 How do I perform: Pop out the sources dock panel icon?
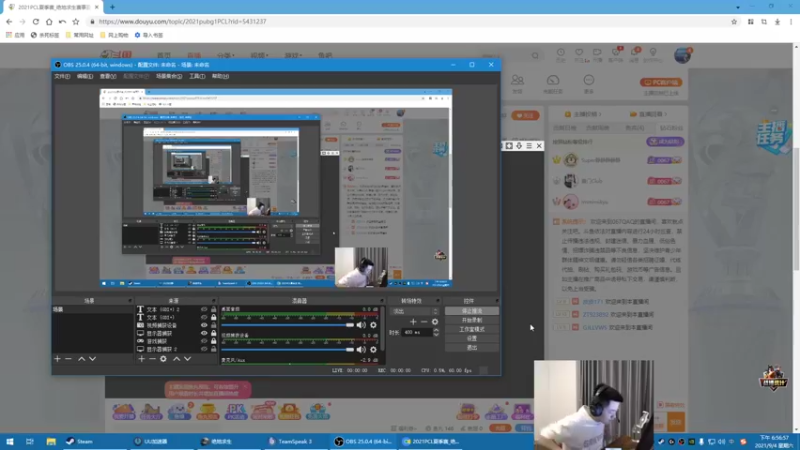(213, 301)
